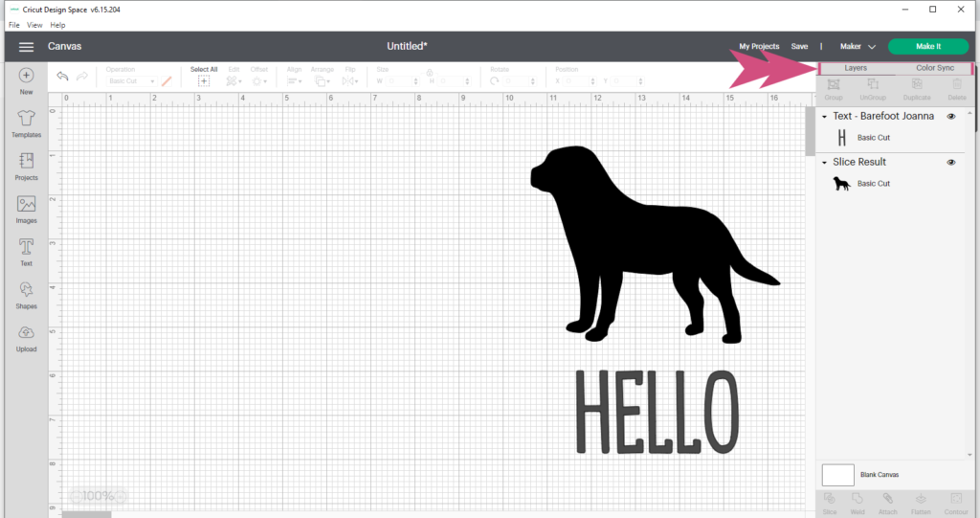The width and height of the screenshot is (980, 518).
Task: Click the Position X input field
Action: (579, 81)
